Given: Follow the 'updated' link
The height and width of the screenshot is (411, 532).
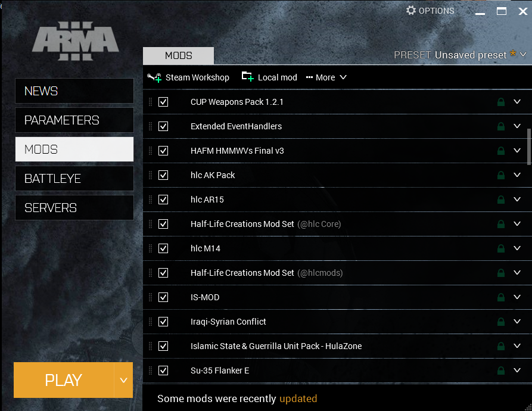Looking at the screenshot, I should click(x=298, y=398).
